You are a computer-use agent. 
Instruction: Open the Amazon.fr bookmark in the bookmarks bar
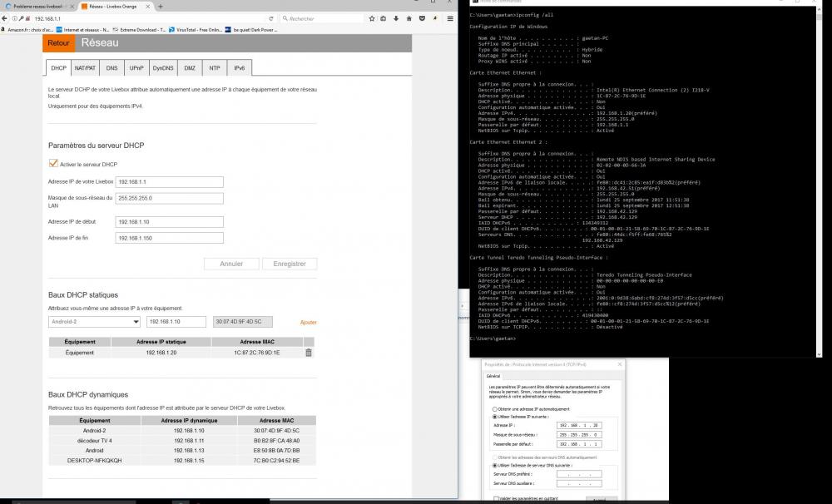pyautogui.click(x=25, y=30)
